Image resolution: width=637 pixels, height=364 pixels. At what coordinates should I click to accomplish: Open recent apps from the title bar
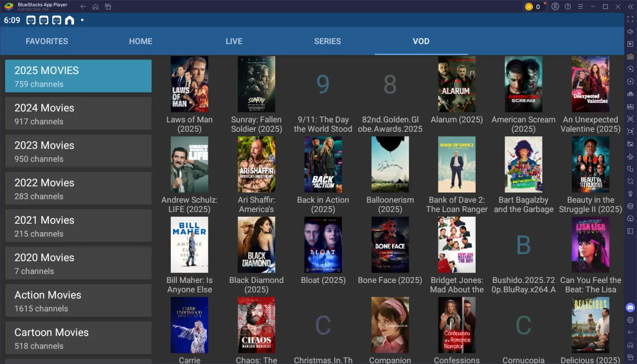(x=108, y=7)
